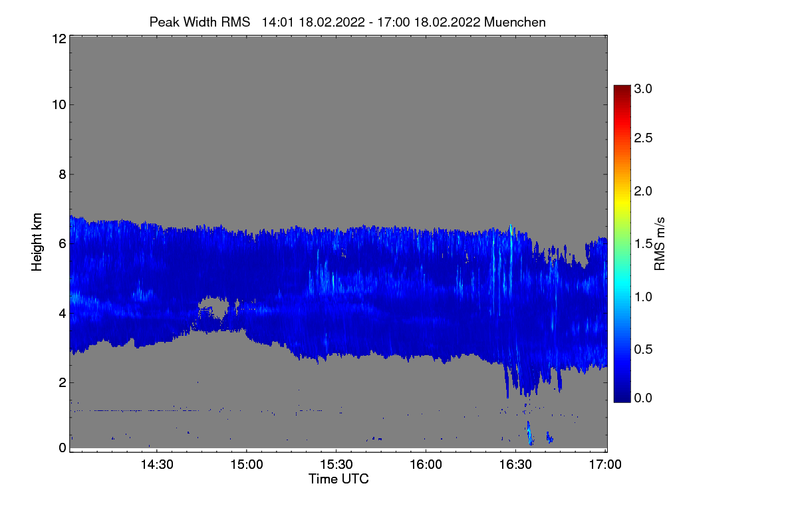This screenshot has height=532, width=798.
Task: Click the colorbar value 0.5
Action: [643, 349]
